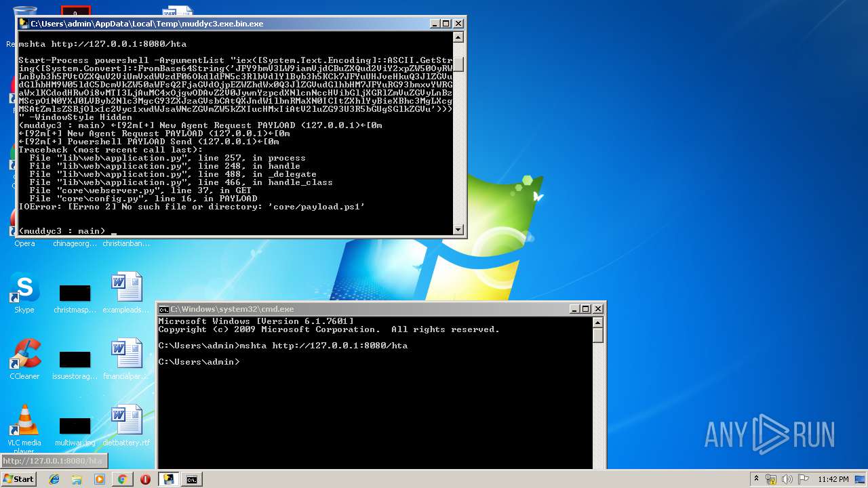Click 'Powershell PAYLOAD Send' log line

[x=149, y=142]
